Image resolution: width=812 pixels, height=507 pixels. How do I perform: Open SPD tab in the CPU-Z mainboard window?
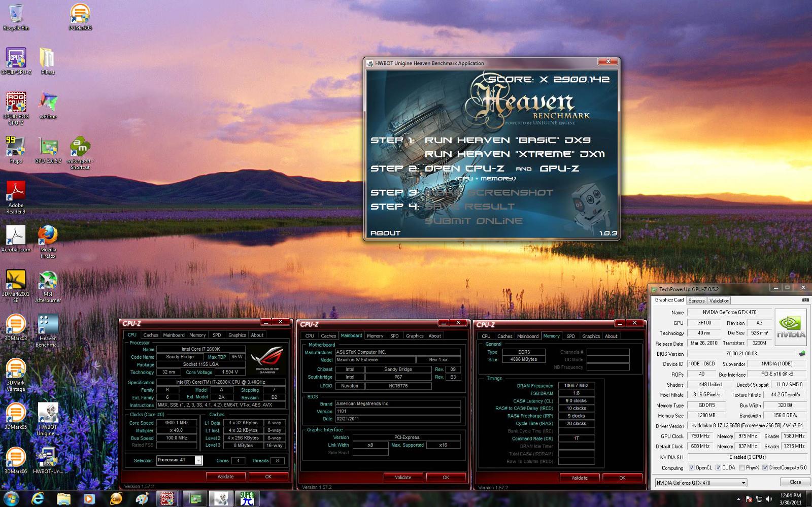click(394, 336)
